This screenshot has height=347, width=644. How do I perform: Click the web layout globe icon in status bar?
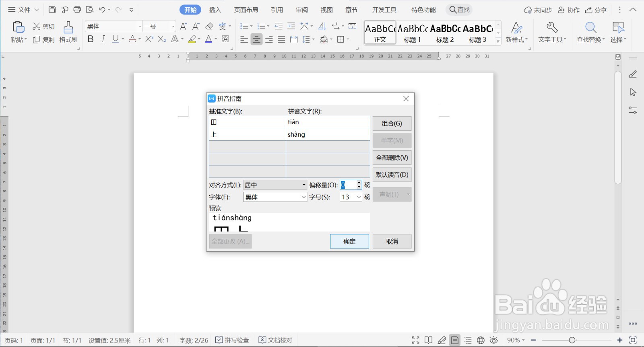pos(481,340)
